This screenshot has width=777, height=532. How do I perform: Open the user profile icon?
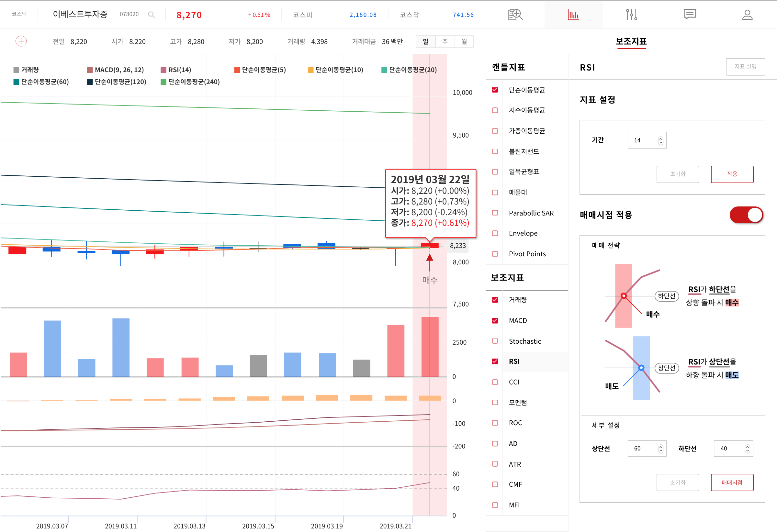747,15
